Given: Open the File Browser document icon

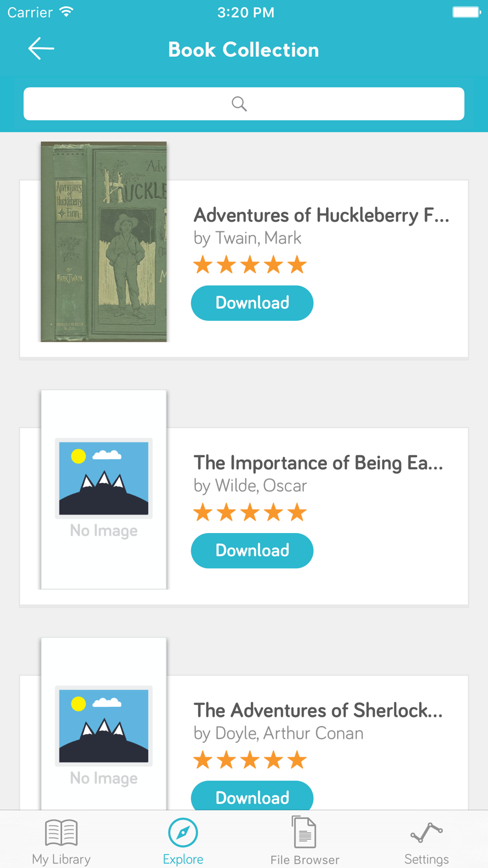Looking at the screenshot, I should tap(305, 832).
